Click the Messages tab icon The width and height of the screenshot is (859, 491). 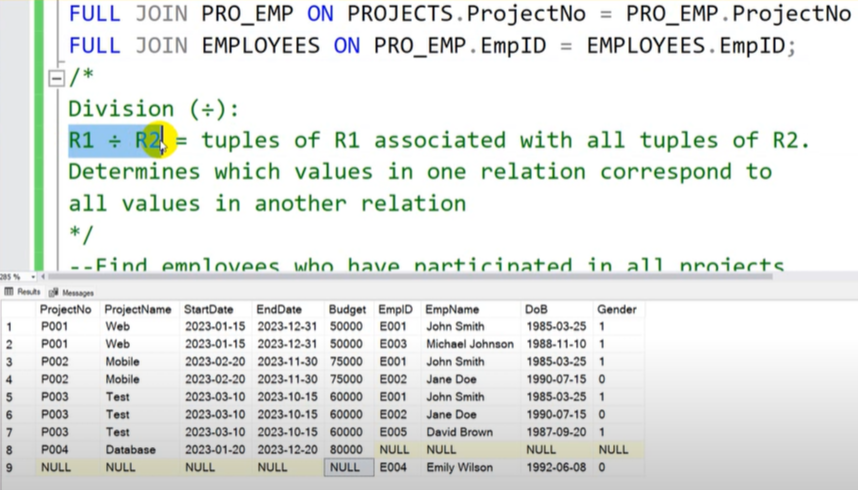click(54, 293)
